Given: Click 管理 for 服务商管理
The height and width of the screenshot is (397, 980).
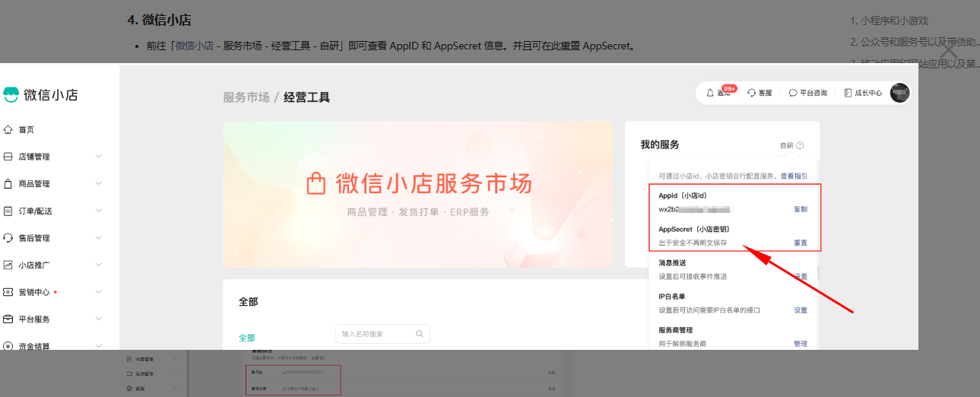Looking at the screenshot, I should tap(801, 344).
